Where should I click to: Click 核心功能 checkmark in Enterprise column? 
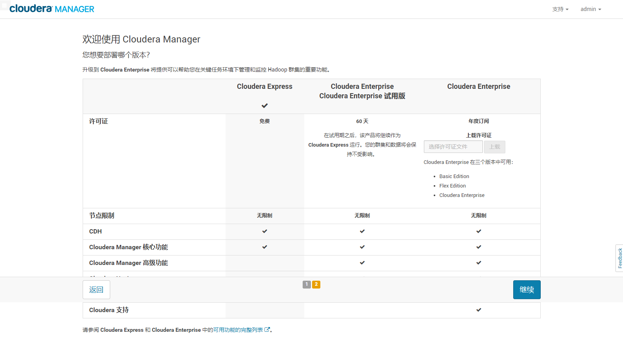tap(479, 247)
